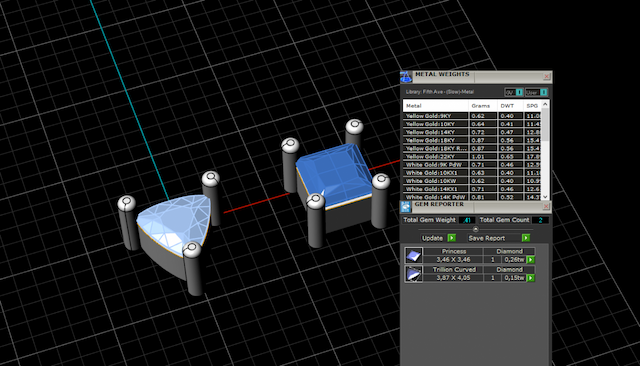This screenshot has height=366, width=640.
Task: Toggle the GV library switch
Action: point(514,92)
